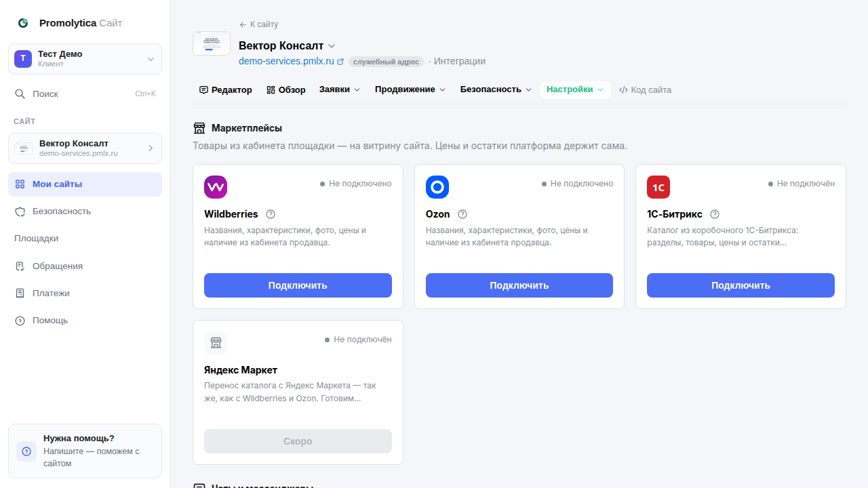This screenshot has width=868, height=488.
Task: Click the Маркетплейсы section heading
Action: tap(247, 128)
